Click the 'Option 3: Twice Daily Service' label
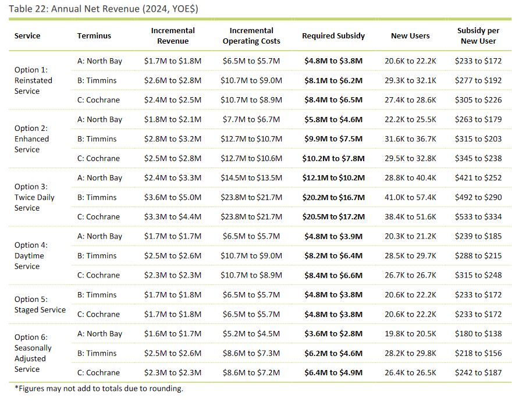The height and width of the screenshot is (420, 519). [34, 197]
